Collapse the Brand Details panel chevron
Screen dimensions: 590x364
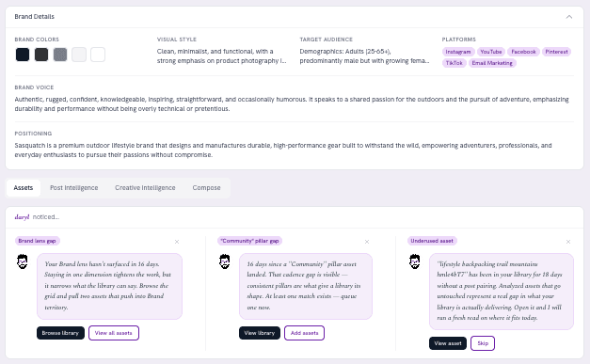point(569,17)
